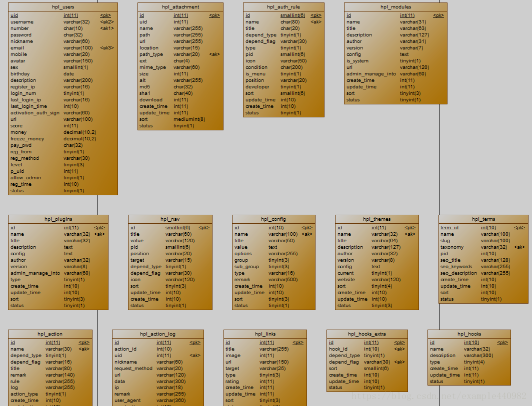The image size is (532, 406).
Task: Select the hpl_users table title
Action: click(x=63, y=7)
